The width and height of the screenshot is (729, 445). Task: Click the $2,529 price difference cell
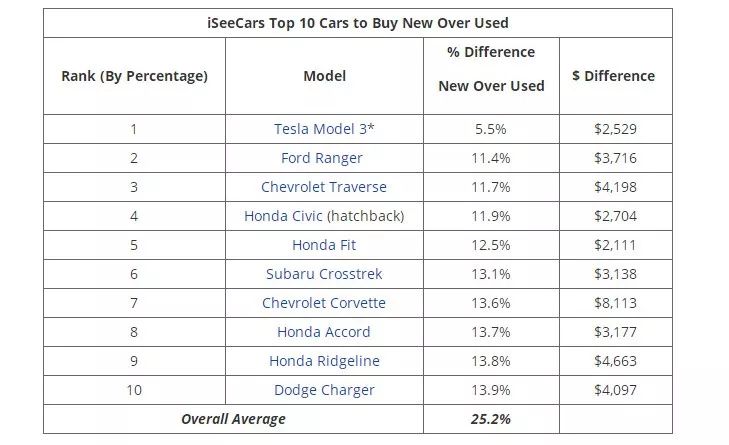613,129
